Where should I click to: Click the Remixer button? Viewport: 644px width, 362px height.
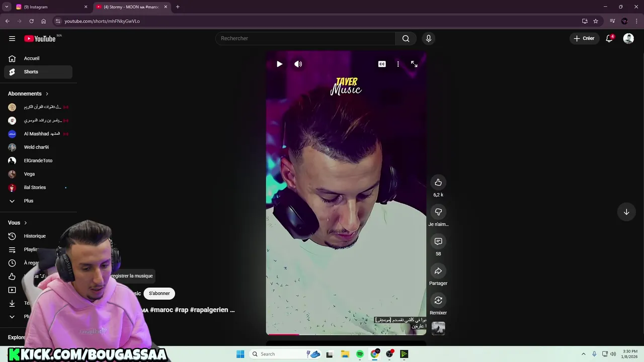point(438,300)
